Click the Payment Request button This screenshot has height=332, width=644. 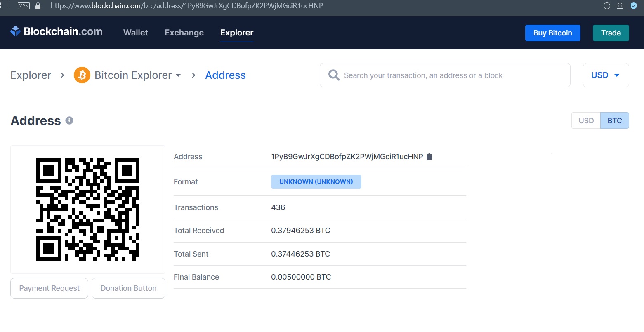(x=49, y=288)
